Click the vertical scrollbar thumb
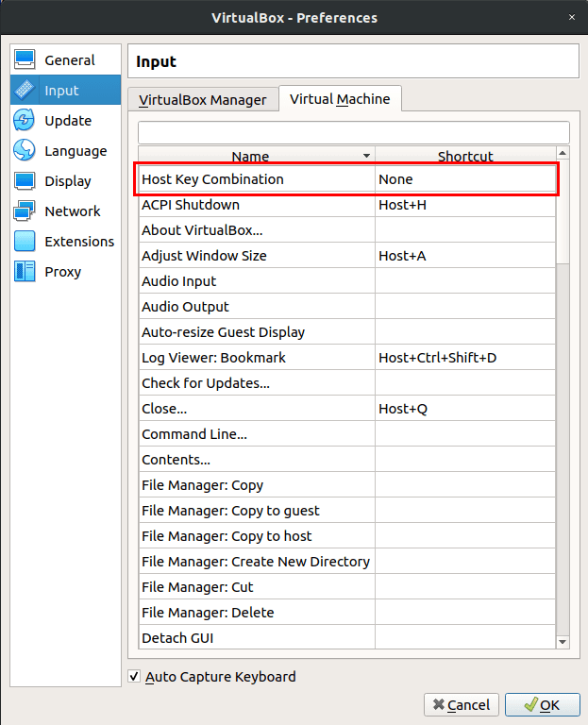 (563, 211)
